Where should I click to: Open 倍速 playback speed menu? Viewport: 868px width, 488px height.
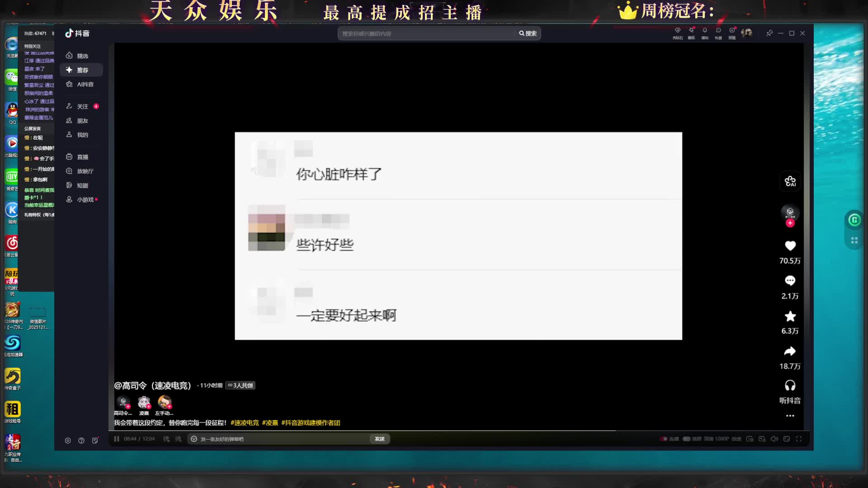coord(736,439)
